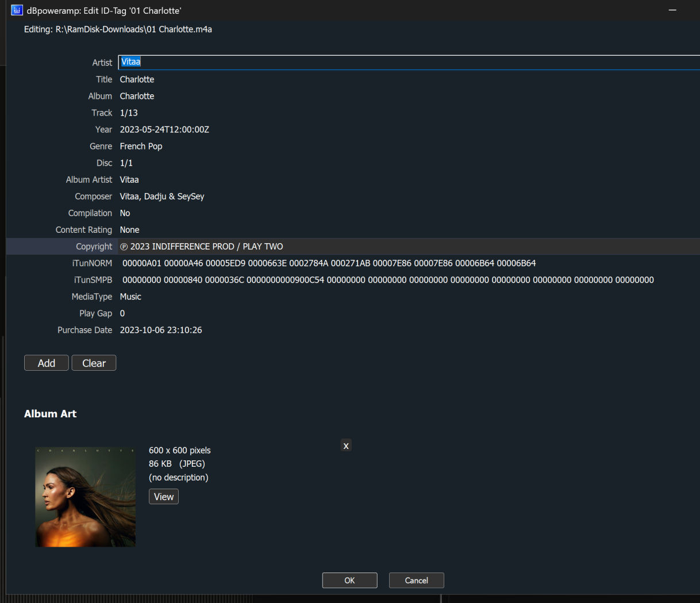Select the Title field value Charlotte
The width and height of the screenshot is (700, 603).
(137, 79)
